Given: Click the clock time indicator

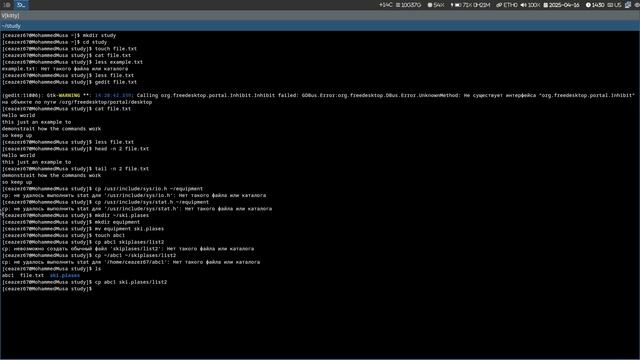Looking at the screenshot, I should point(595,5).
